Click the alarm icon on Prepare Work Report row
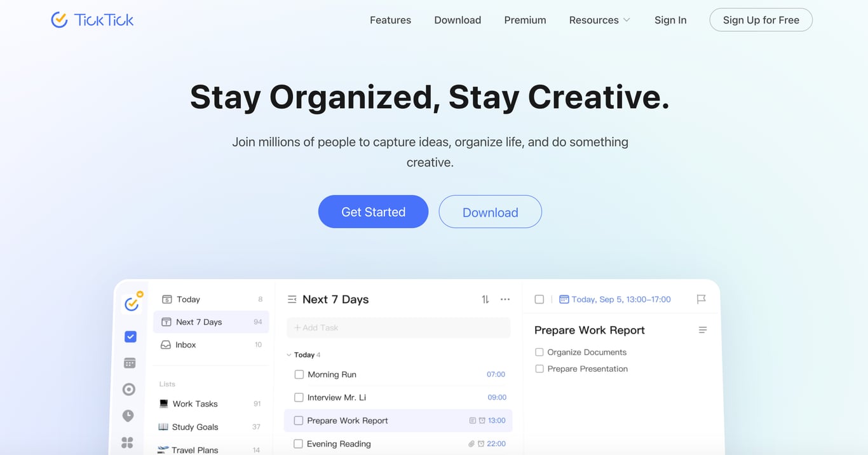Screen dimensions: 868x455 click(482, 421)
